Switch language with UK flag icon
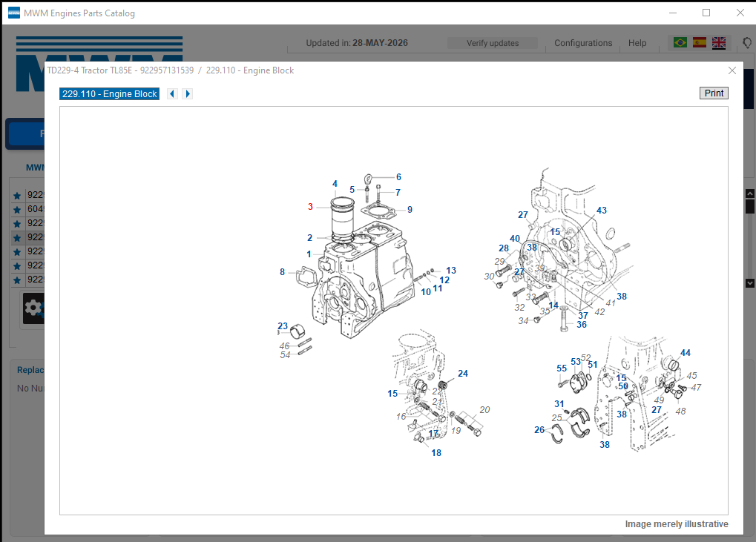756x542 pixels. point(719,43)
